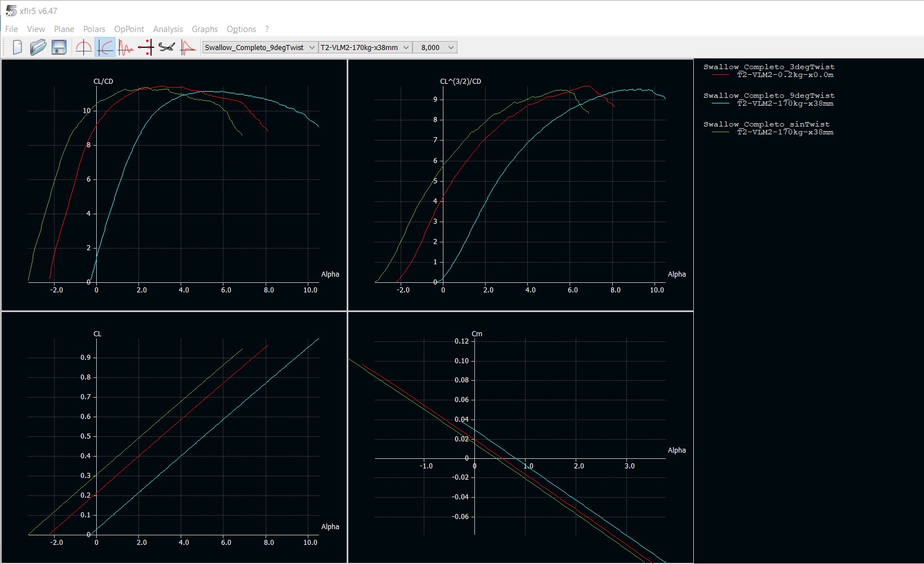
Task: Click the CL/CD graph title
Action: pyautogui.click(x=103, y=82)
